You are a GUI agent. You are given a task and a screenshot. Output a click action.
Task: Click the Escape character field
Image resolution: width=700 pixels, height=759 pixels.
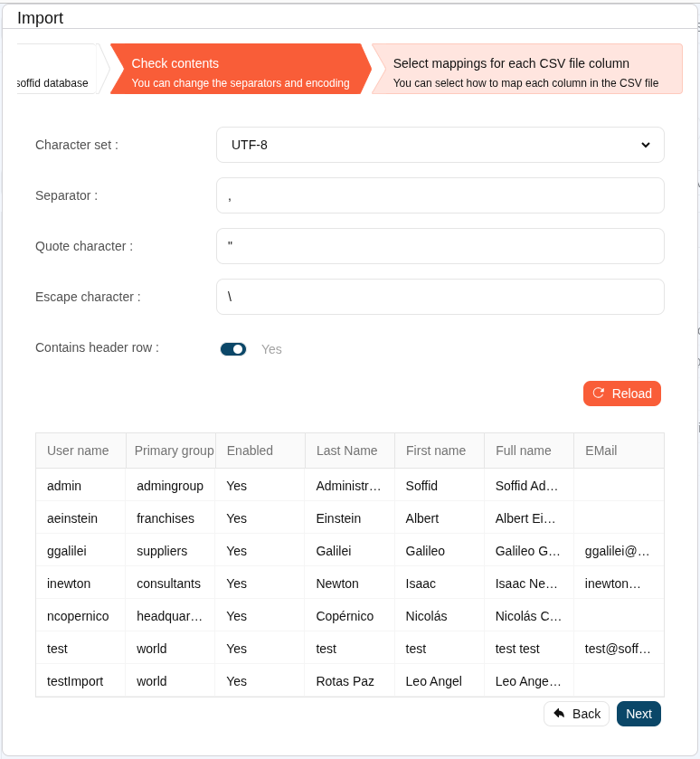coord(440,297)
